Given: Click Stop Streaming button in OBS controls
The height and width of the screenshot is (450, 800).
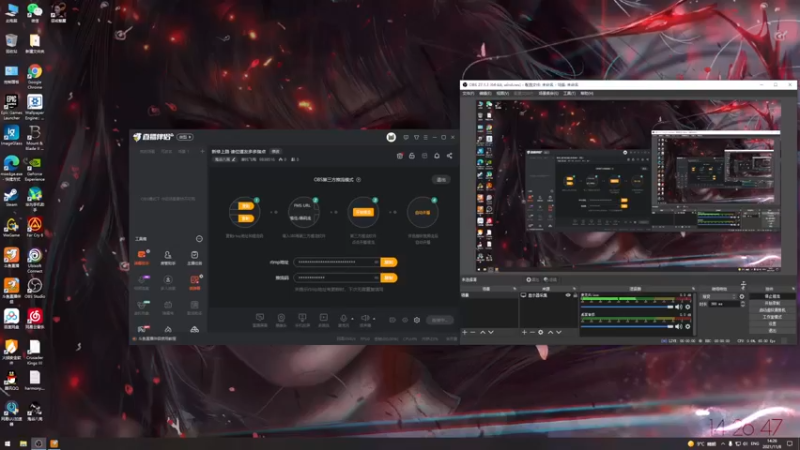Looking at the screenshot, I should pyautogui.click(x=772, y=296).
